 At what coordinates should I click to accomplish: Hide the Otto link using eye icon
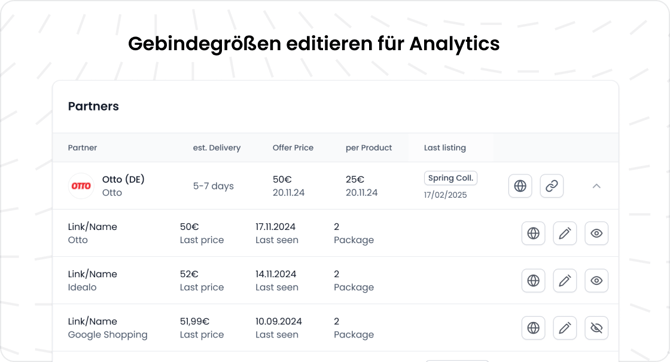tap(597, 233)
